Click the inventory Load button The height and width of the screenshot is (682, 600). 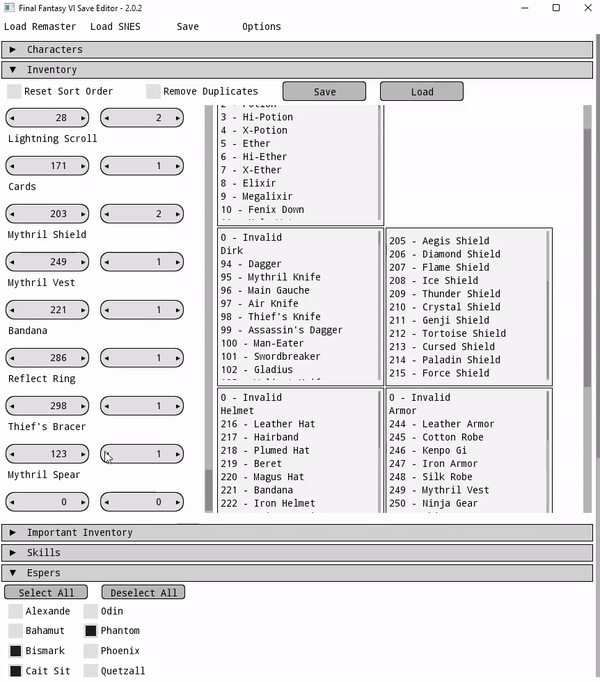[x=422, y=91]
